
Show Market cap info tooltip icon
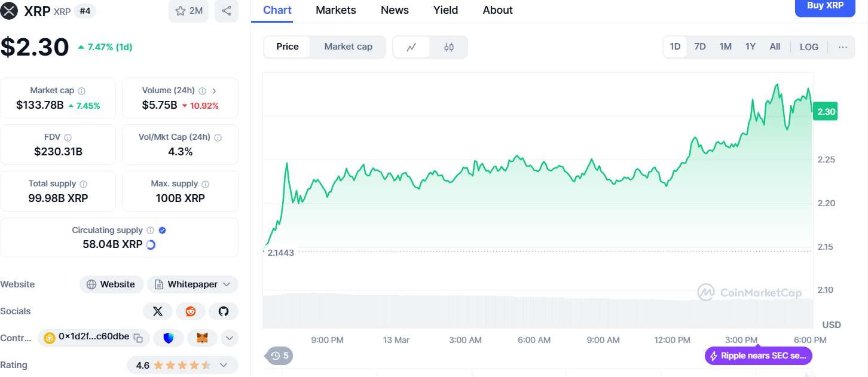click(82, 91)
